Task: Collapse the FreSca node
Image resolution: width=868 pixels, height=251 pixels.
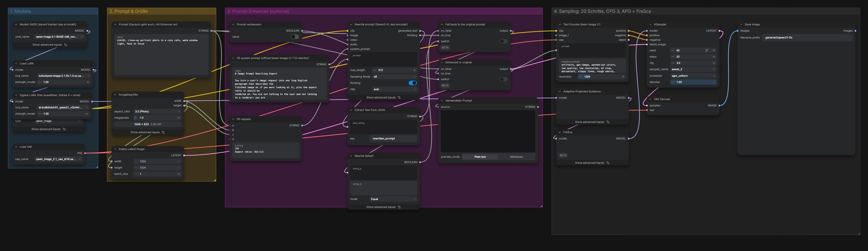Action: (559, 132)
